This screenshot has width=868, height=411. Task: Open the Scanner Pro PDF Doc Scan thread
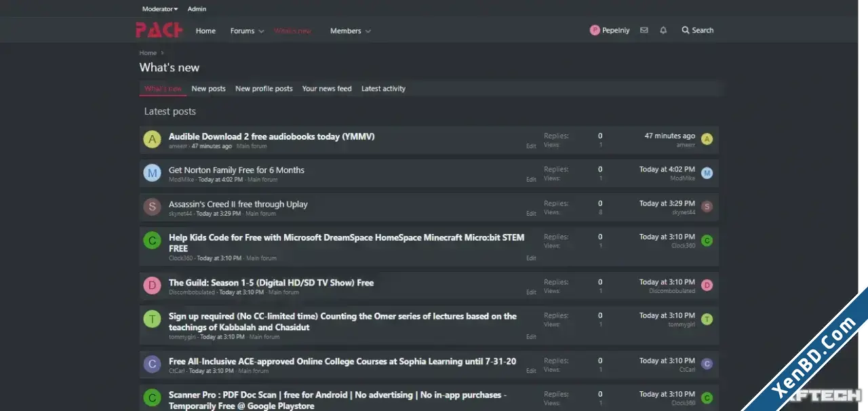tap(338, 400)
